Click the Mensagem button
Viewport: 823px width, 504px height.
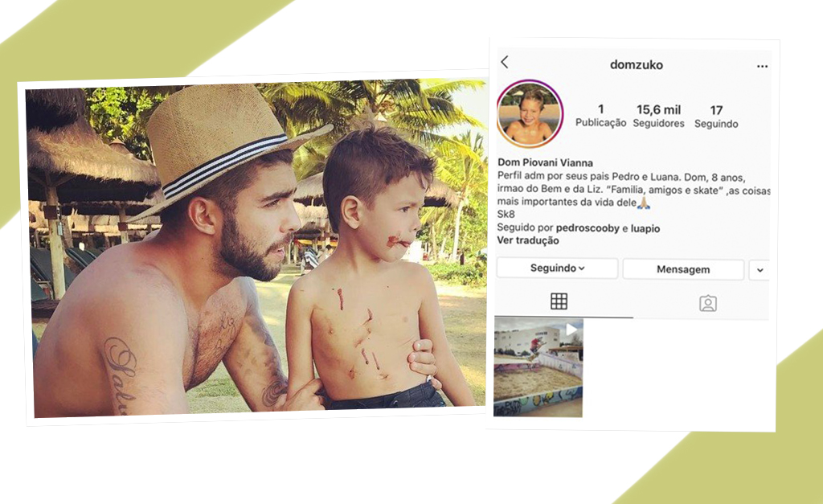click(683, 269)
